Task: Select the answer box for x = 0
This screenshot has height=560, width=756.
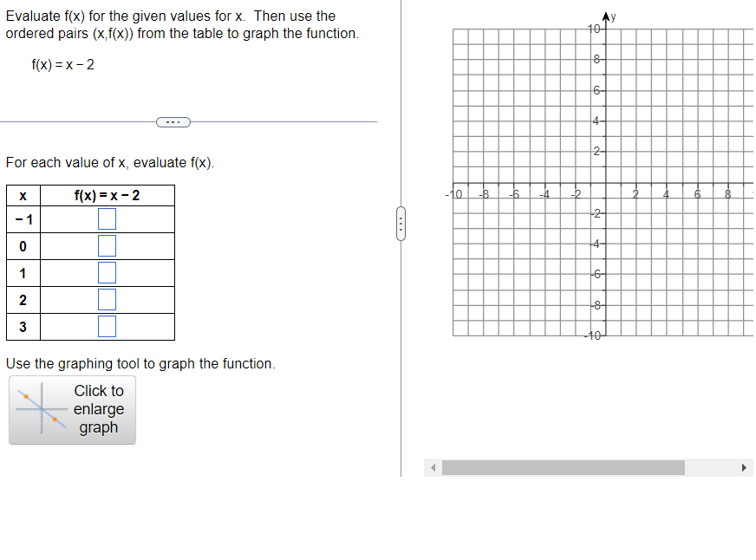Action: click(106, 245)
